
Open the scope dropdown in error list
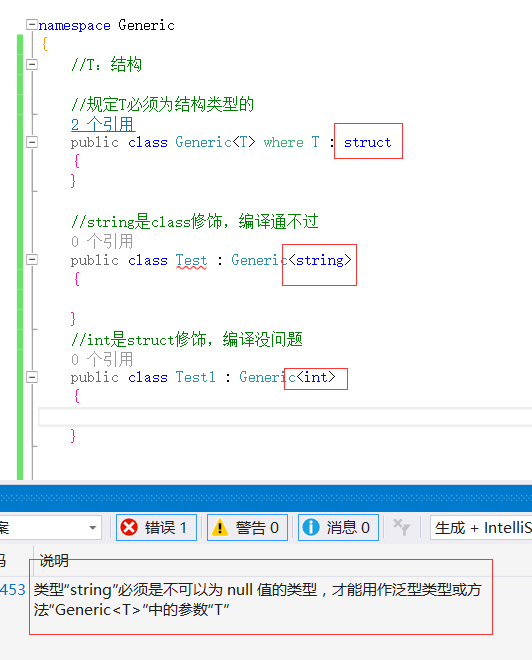tap(50, 527)
